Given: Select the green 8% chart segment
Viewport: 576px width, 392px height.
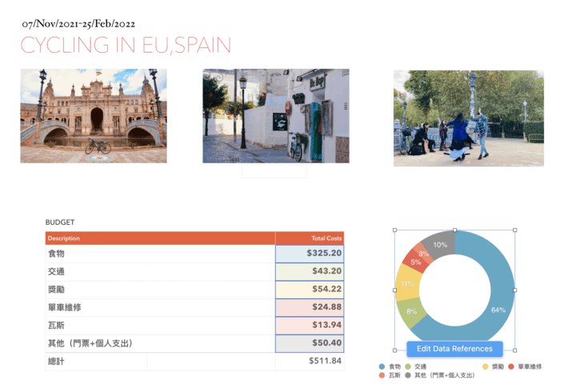Looking at the screenshot, I should pyautogui.click(x=412, y=312).
